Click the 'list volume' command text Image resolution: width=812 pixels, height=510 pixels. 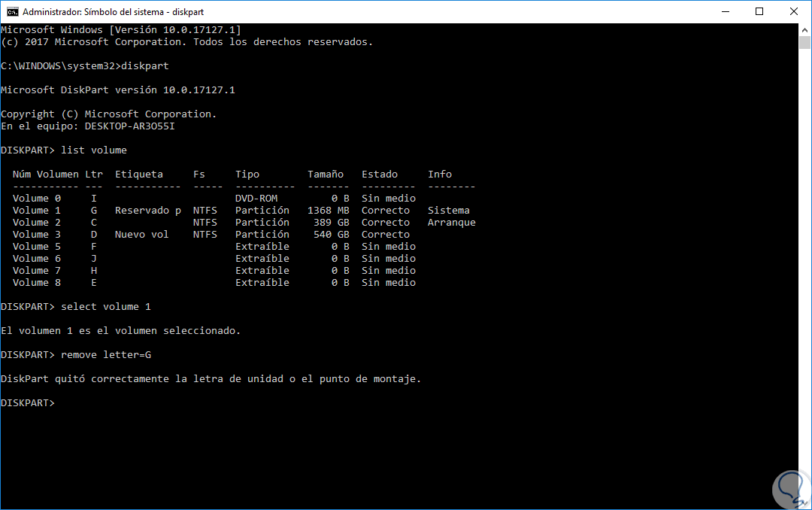click(x=94, y=150)
